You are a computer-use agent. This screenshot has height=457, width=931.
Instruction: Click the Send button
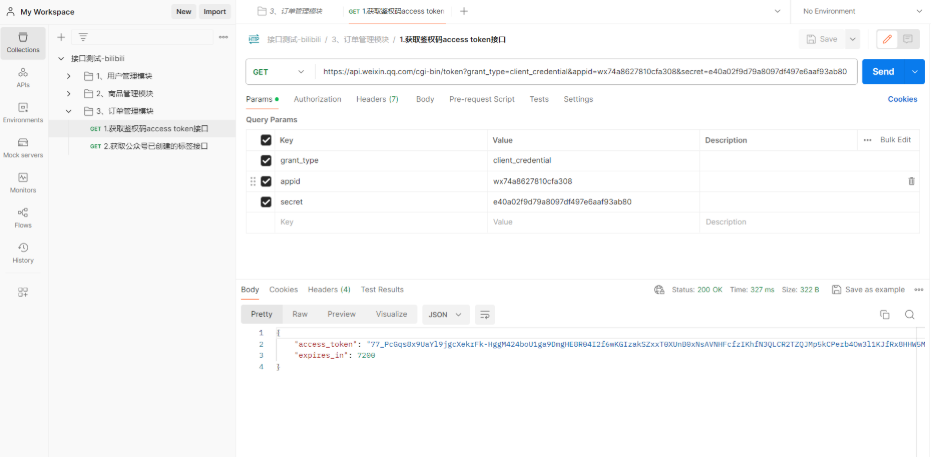point(883,72)
